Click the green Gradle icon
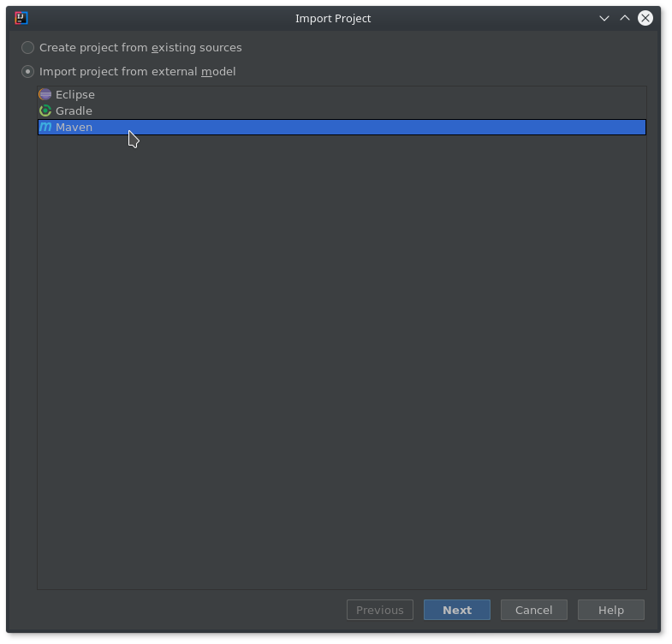Viewport: 672px width, 644px height. pos(45,110)
